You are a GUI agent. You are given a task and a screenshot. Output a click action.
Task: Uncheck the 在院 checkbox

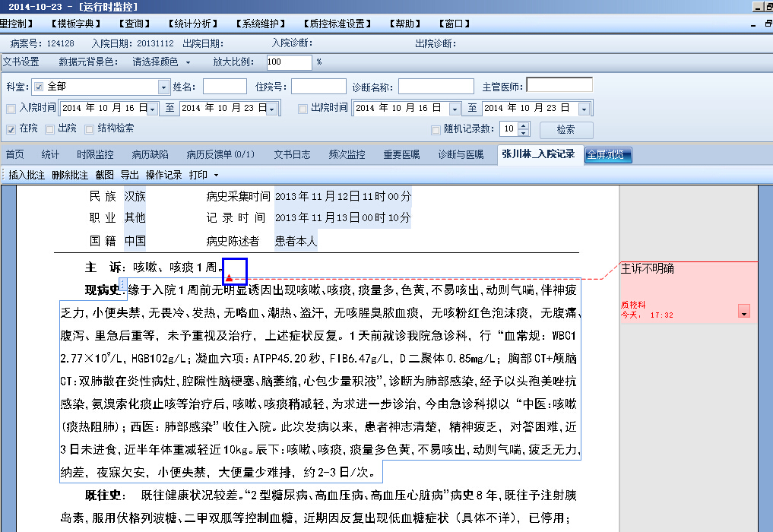point(11,129)
